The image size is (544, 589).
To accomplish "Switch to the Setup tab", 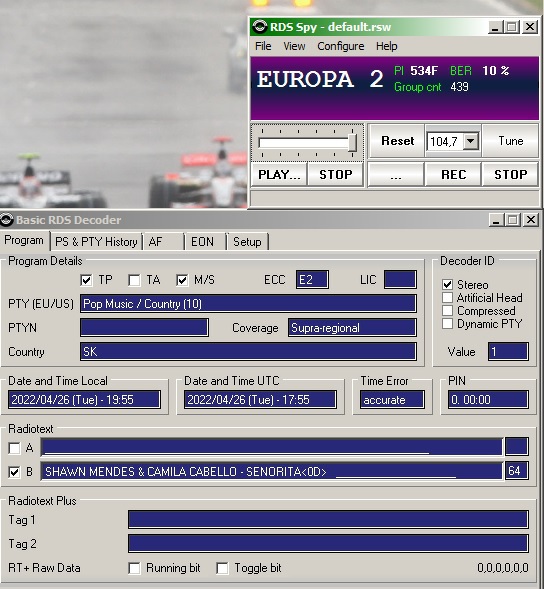I will (x=248, y=242).
